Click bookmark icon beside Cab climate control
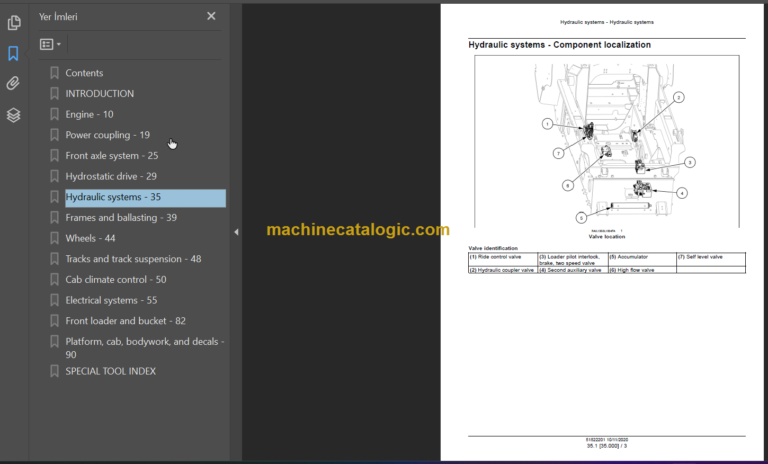768x464 pixels. click(x=54, y=279)
